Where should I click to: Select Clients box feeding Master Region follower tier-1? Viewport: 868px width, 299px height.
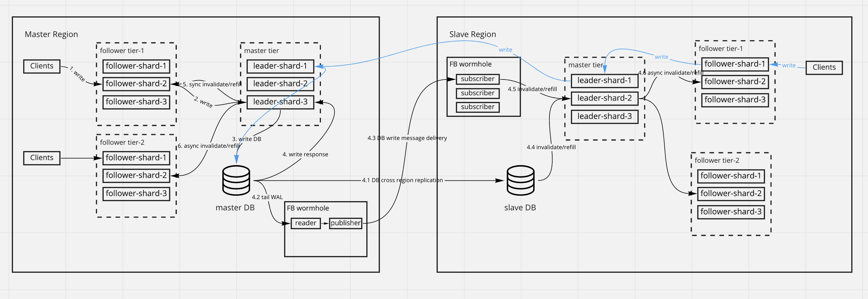[42, 66]
